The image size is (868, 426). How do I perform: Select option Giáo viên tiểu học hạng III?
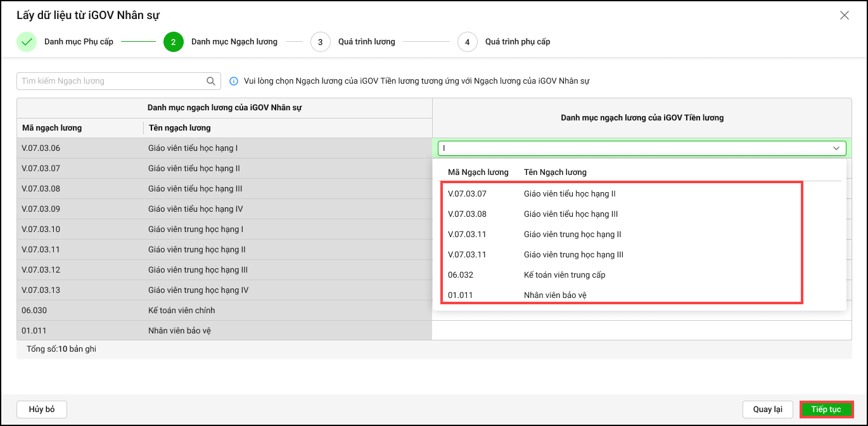point(570,214)
